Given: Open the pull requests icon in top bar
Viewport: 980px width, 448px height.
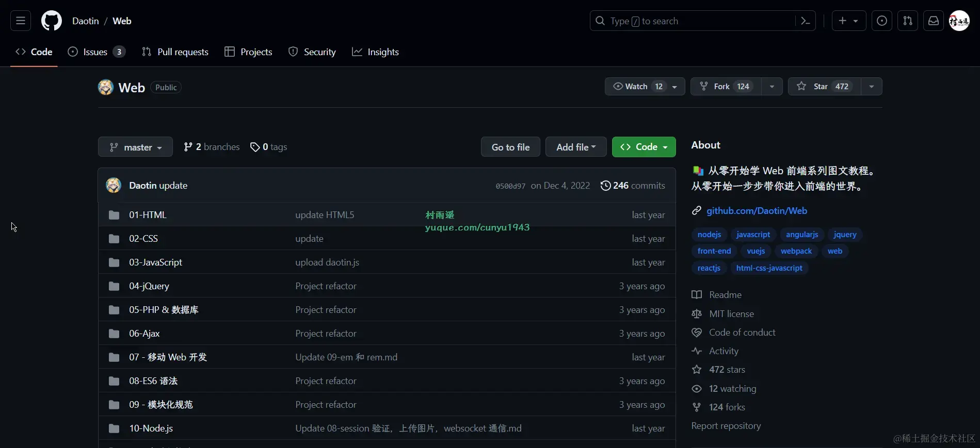Looking at the screenshot, I should click(x=908, y=21).
